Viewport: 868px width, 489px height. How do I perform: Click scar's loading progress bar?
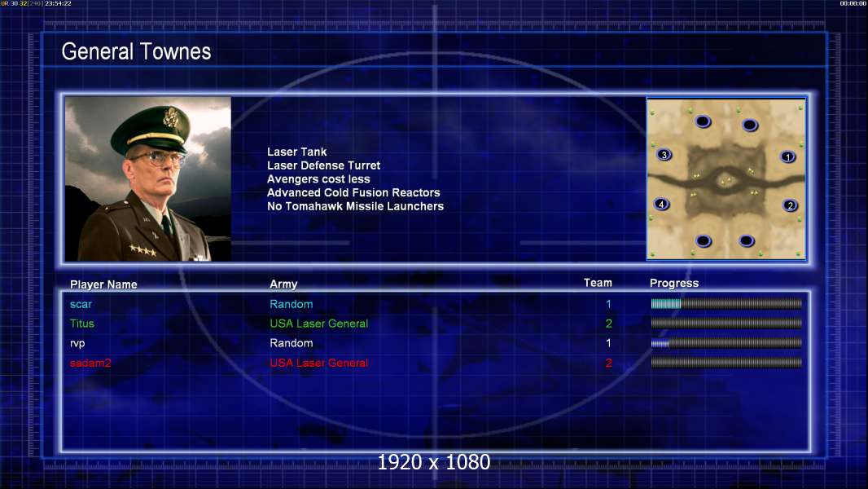[x=726, y=303]
